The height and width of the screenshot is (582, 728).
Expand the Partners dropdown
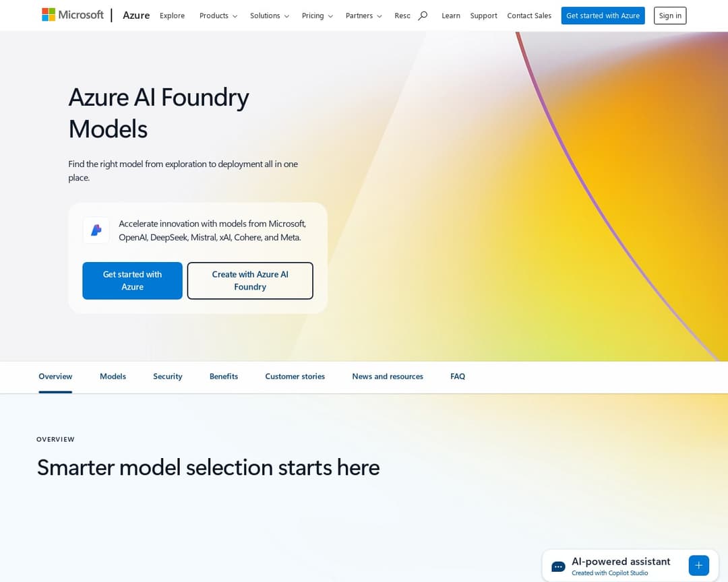click(363, 15)
